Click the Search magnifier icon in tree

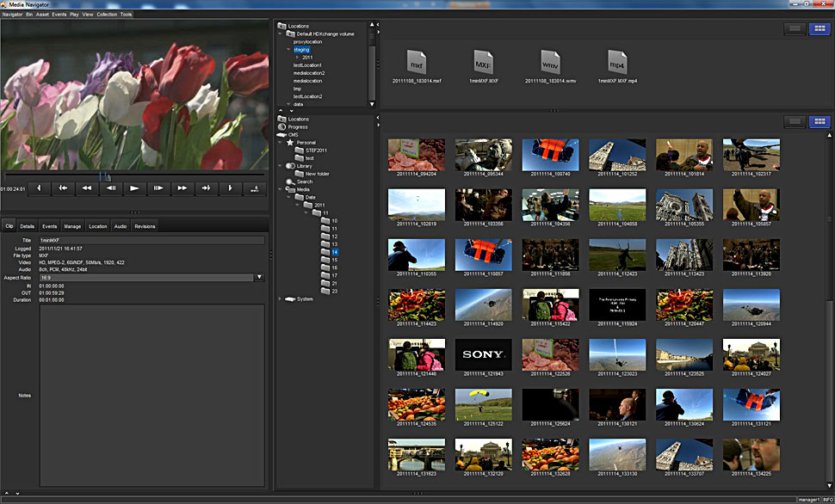[x=290, y=181]
